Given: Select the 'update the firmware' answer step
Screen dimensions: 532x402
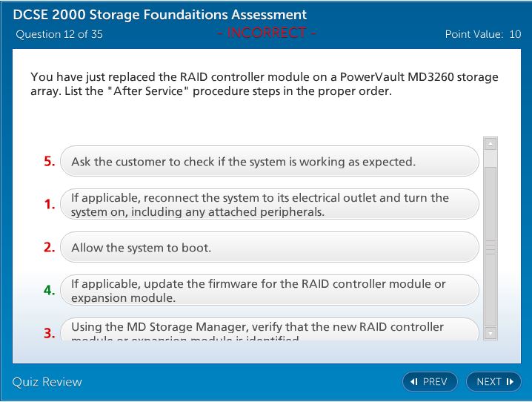Looking at the screenshot, I should tap(269, 291).
